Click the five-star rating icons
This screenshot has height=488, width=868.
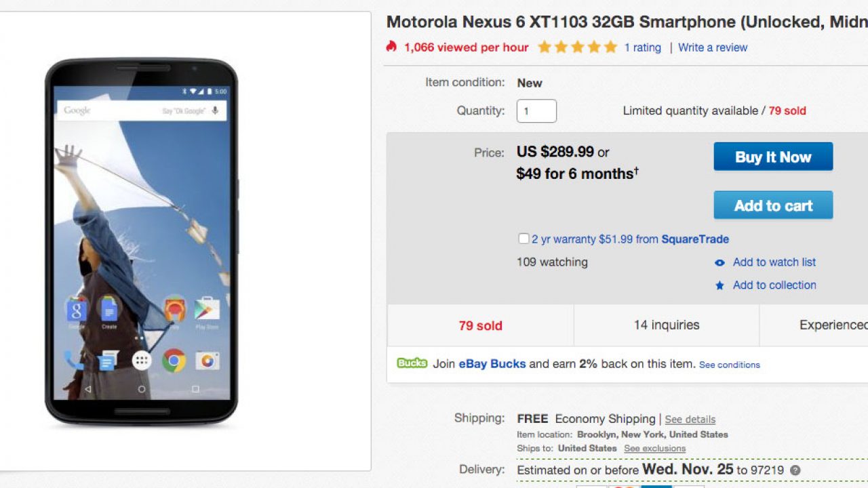pos(577,47)
